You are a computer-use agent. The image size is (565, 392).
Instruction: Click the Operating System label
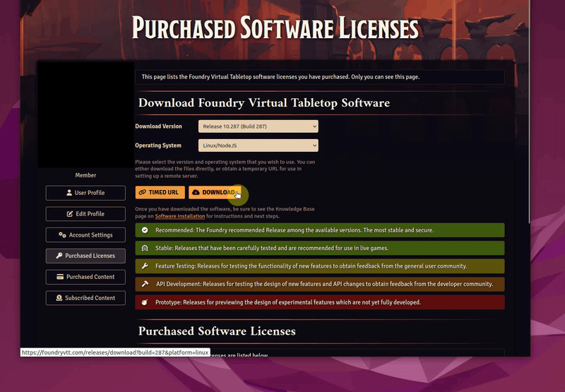(x=158, y=145)
